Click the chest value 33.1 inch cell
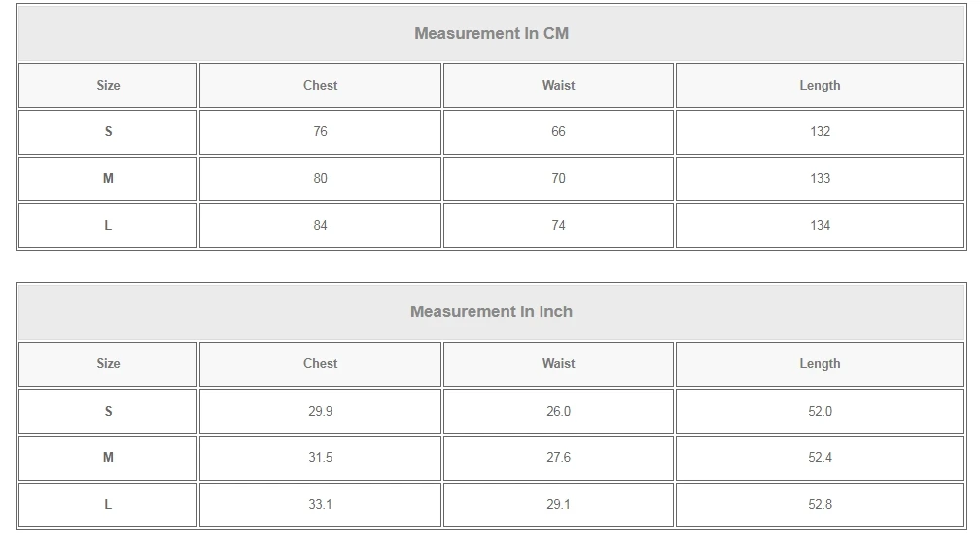This screenshot has width=980, height=542. [x=320, y=505]
